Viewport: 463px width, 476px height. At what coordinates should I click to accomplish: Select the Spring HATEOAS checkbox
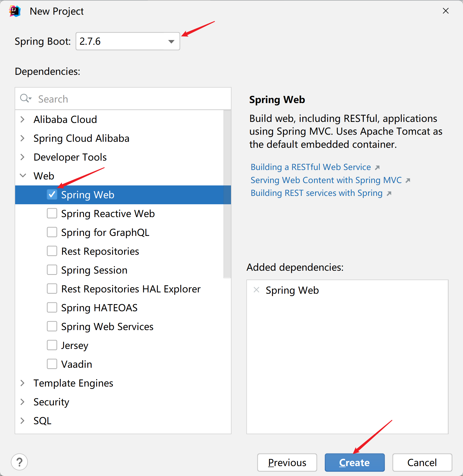point(52,307)
